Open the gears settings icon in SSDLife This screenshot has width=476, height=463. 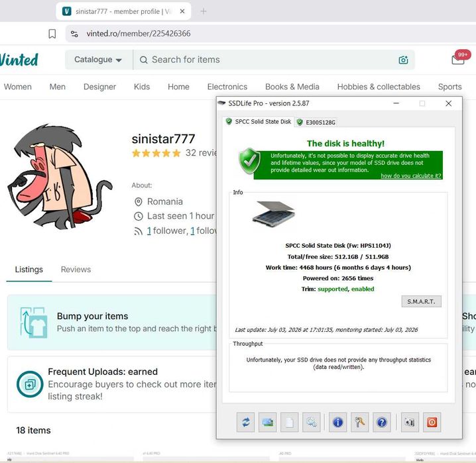312,422
